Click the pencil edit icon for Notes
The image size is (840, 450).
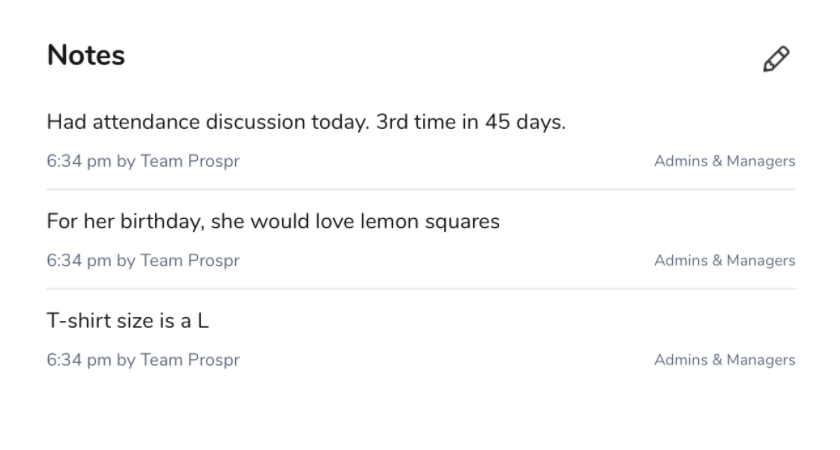click(x=776, y=59)
